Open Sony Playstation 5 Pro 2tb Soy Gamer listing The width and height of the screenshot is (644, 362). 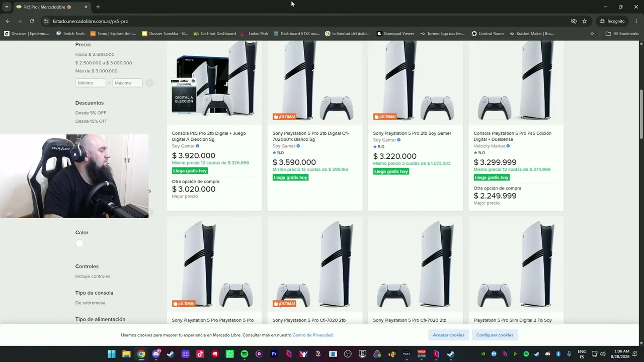412,133
